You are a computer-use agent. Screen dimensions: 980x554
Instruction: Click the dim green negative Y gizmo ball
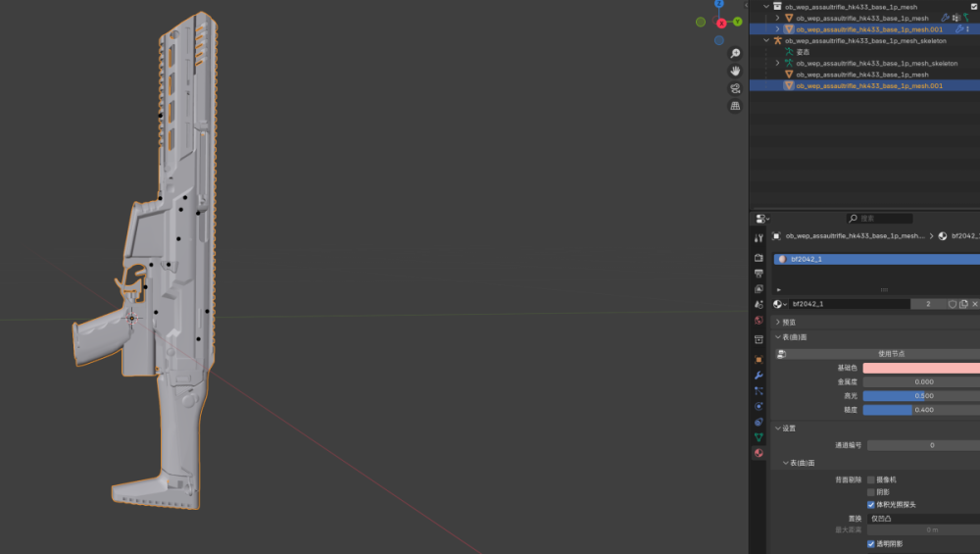tap(701, 22)
